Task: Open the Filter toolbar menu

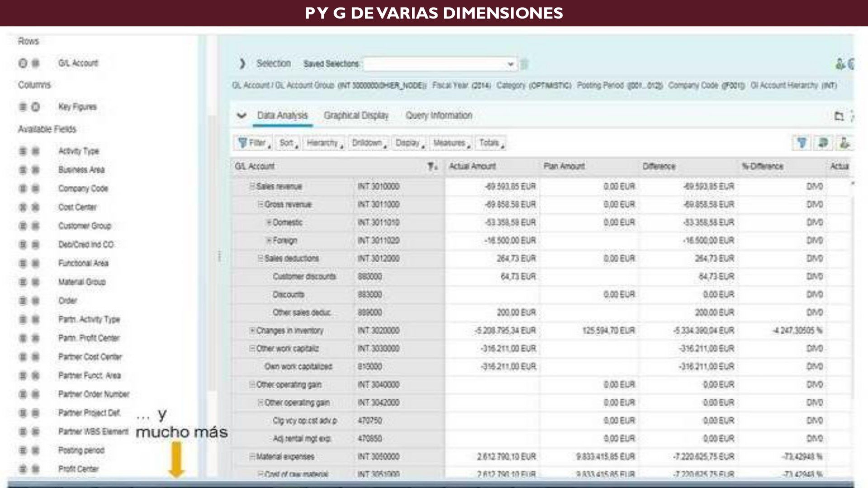Action: [254, 143]
